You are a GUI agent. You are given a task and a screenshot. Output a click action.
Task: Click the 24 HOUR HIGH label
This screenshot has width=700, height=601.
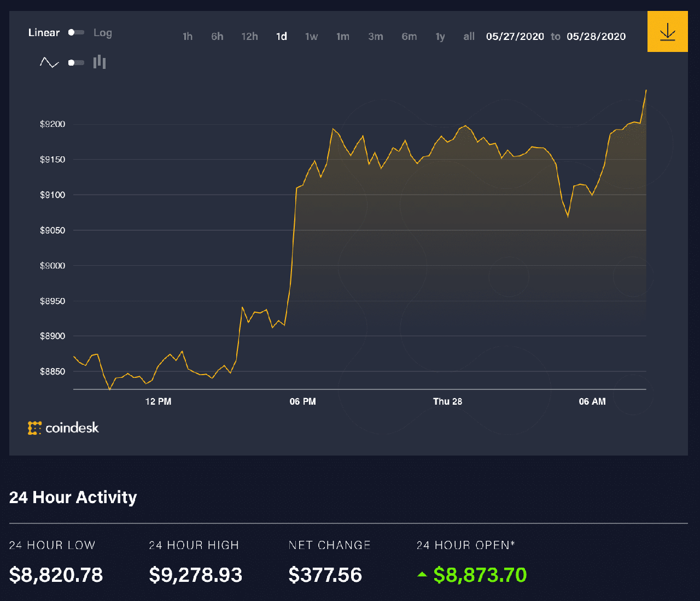[194, 545]
